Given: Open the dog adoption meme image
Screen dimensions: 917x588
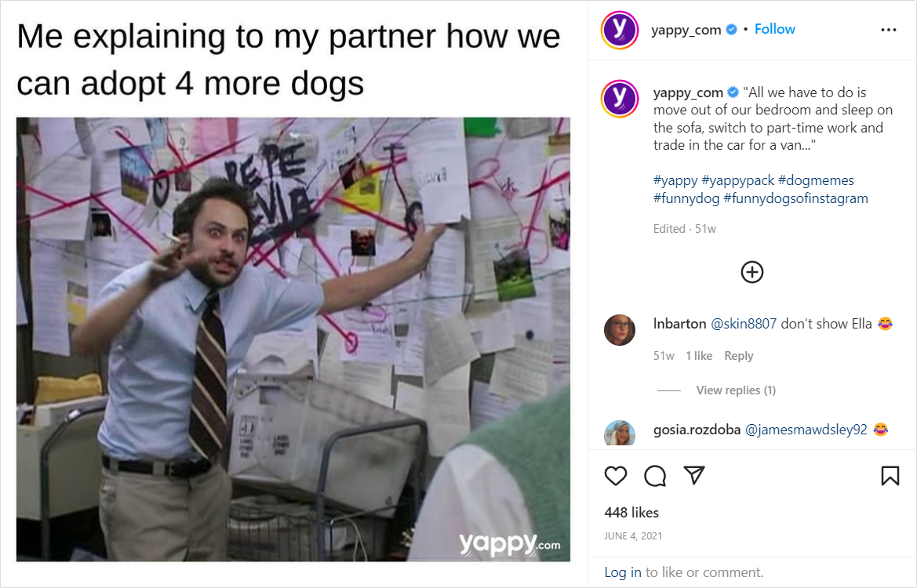Looking at the screenshot, I should [x=293, y=339].
